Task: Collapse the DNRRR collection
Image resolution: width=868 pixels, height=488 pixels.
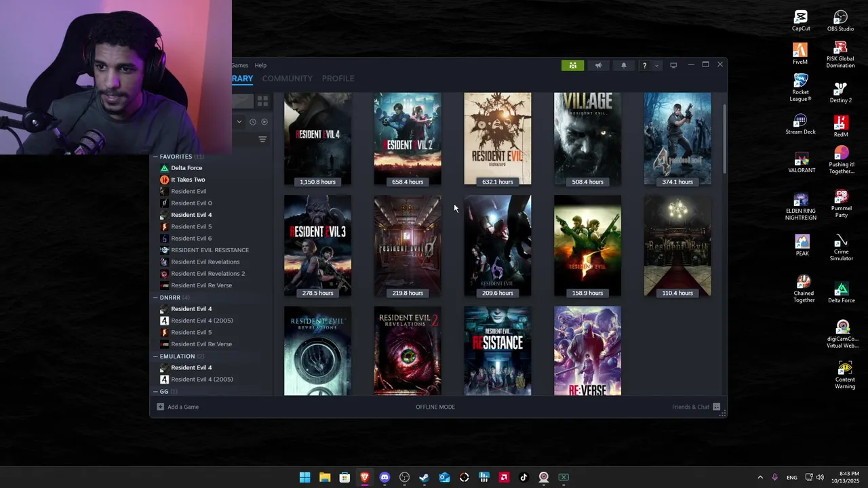Action: click(x=155, y=298)
